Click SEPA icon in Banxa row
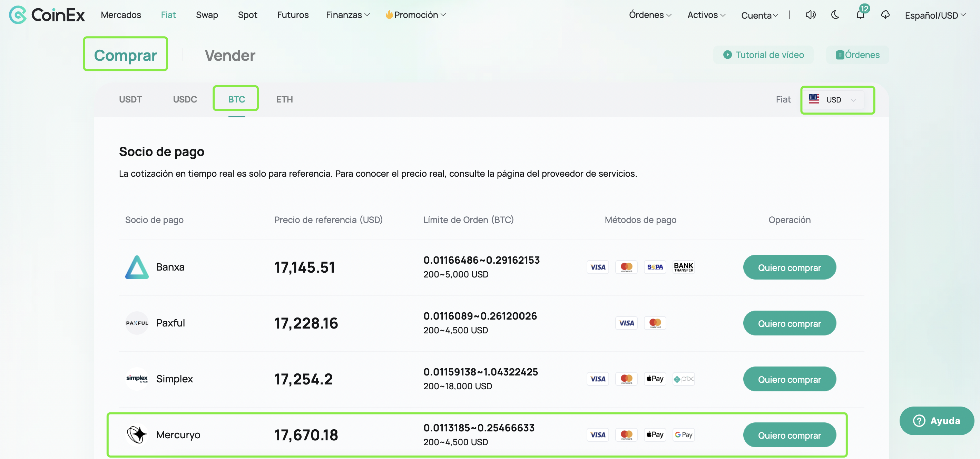Viewport: 980px width, 459px height. tap(655, 267)
